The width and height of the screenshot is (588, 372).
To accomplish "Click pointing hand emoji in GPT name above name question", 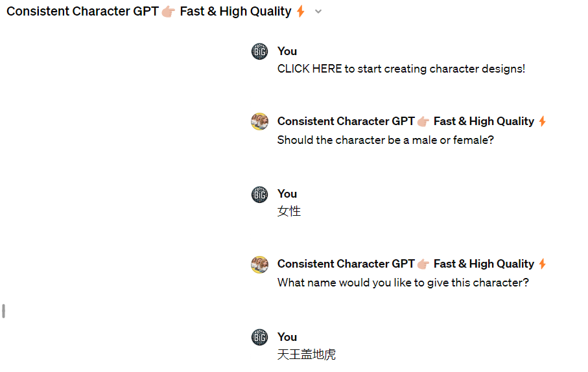I will 423,264.
